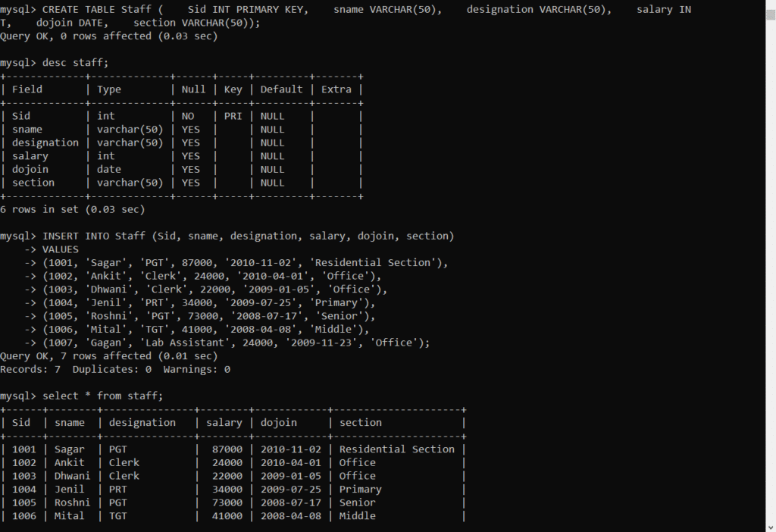Select 'Roshni' in the result table
This screenshot has height=532, width=776.
tap(72, 502)
